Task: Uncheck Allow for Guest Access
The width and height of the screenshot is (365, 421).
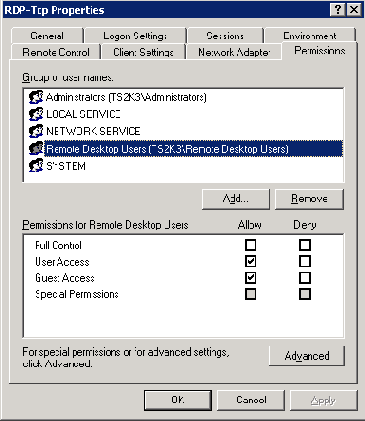Action: click(x=250, y=278)
